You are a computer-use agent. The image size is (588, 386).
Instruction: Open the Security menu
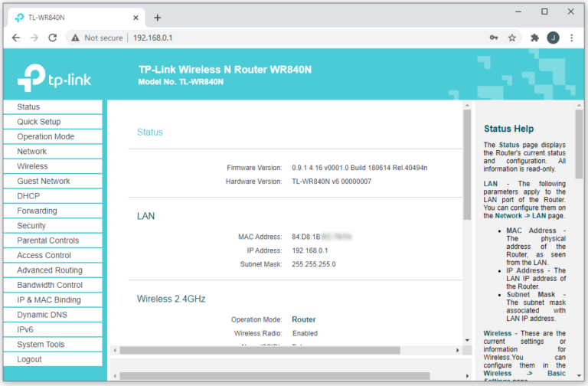point(53,226)
